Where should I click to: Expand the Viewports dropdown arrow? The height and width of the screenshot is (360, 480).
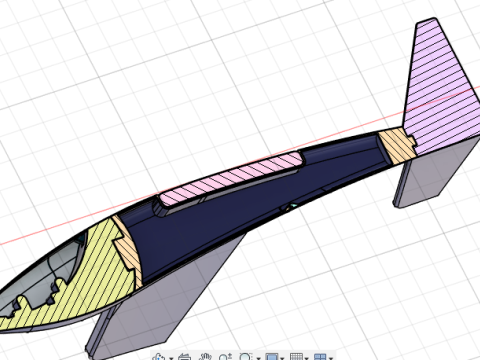coord(331,358)
